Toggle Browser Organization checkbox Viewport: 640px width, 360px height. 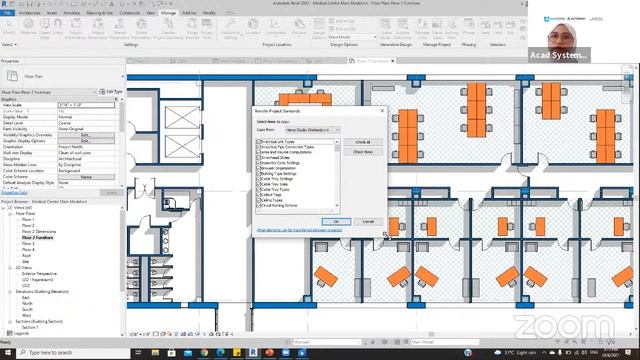[x=258, y=168]
